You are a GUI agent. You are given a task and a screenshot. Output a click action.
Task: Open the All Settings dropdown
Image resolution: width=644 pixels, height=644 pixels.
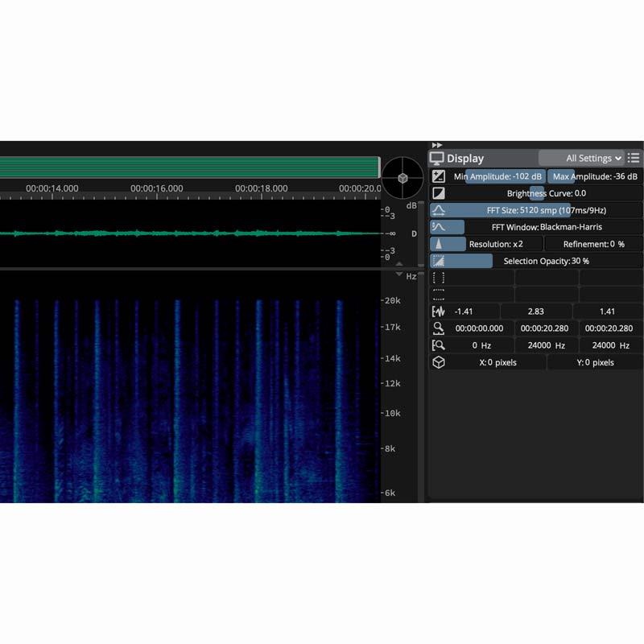coord(581,159)
